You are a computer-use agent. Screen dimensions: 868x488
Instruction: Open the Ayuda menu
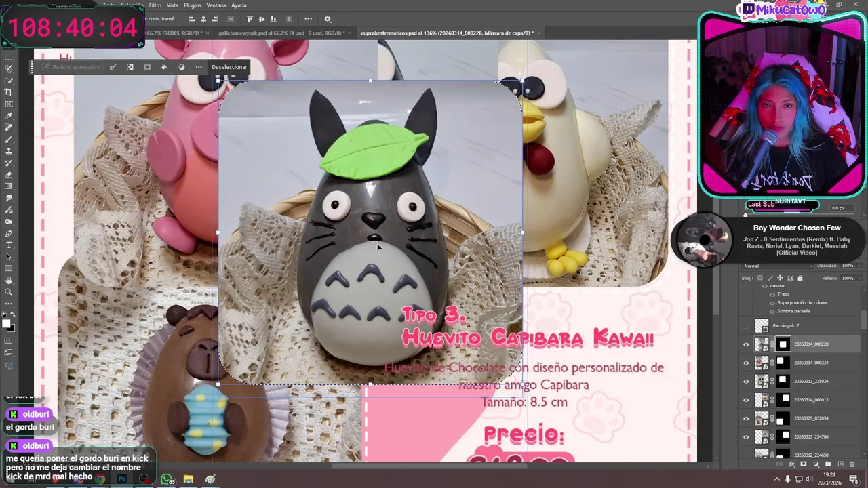coord(239,5)
